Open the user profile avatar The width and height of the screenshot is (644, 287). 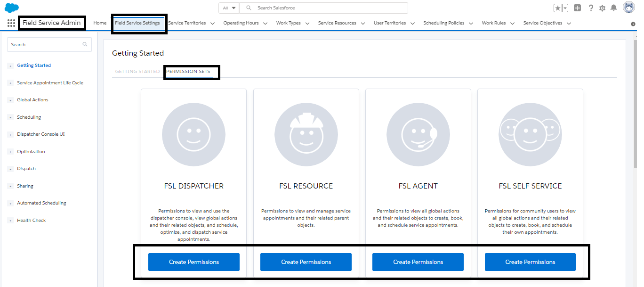point(628,8)
